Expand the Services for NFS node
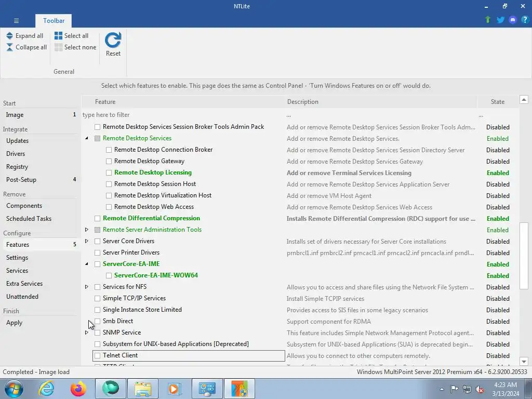This screenshot has height=399, width=532. coord(87,287)
